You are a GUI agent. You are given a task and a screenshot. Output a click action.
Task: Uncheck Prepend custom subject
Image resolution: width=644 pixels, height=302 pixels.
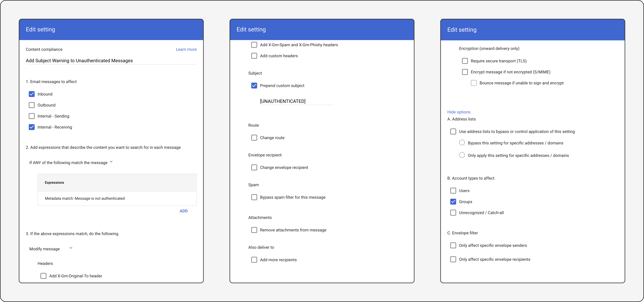[x=254, y=86]
